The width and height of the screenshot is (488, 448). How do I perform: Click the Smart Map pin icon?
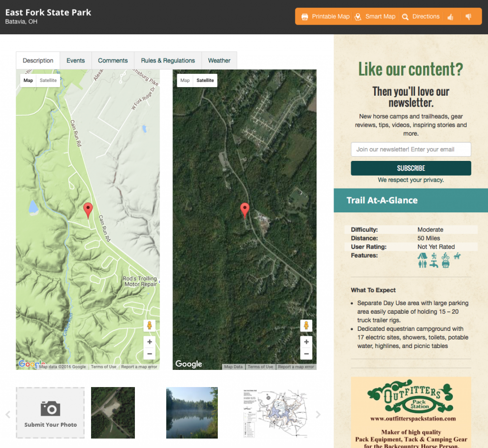(x=357, y=16)
